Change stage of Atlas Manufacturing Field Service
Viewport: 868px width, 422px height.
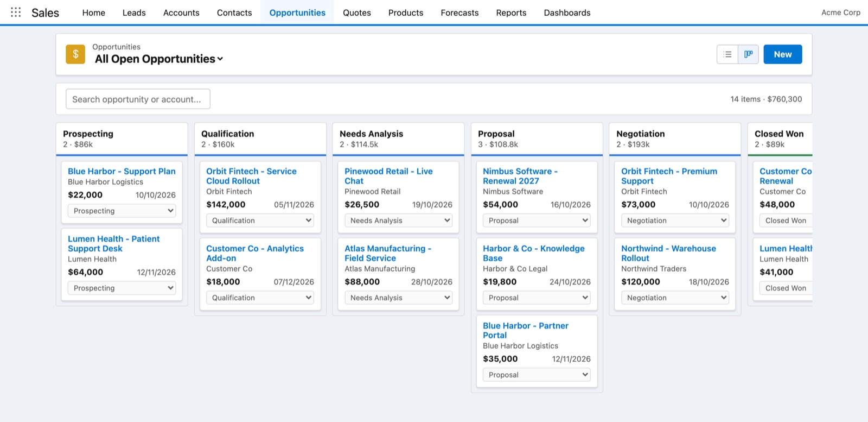coord(398,298)
